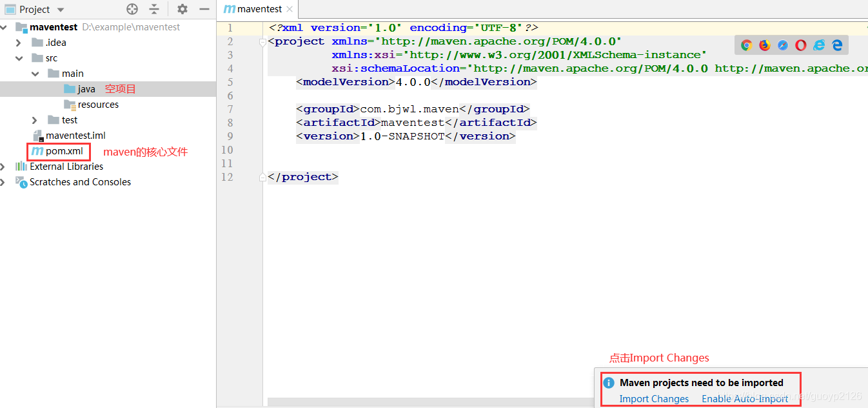The width and height of the screenshot is (868, 408).
Task: Click the Project panel icon in header
Action: (10, 10)
